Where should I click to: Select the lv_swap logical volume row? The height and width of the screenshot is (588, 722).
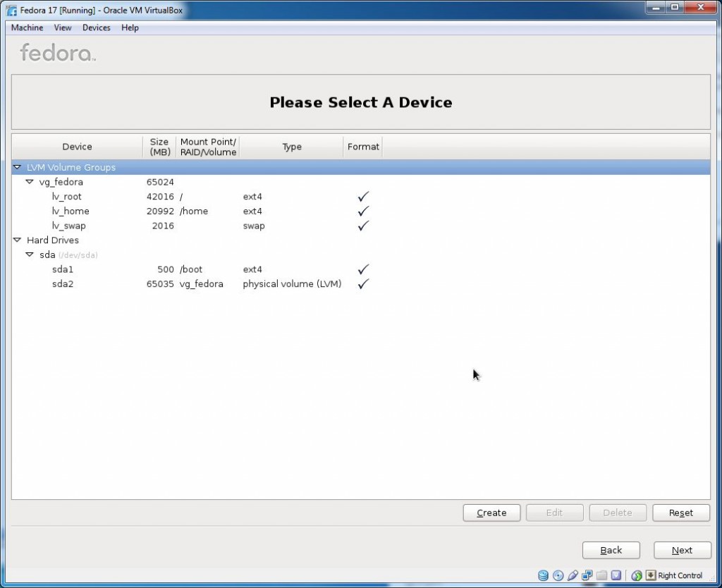(x=360, y=226)
